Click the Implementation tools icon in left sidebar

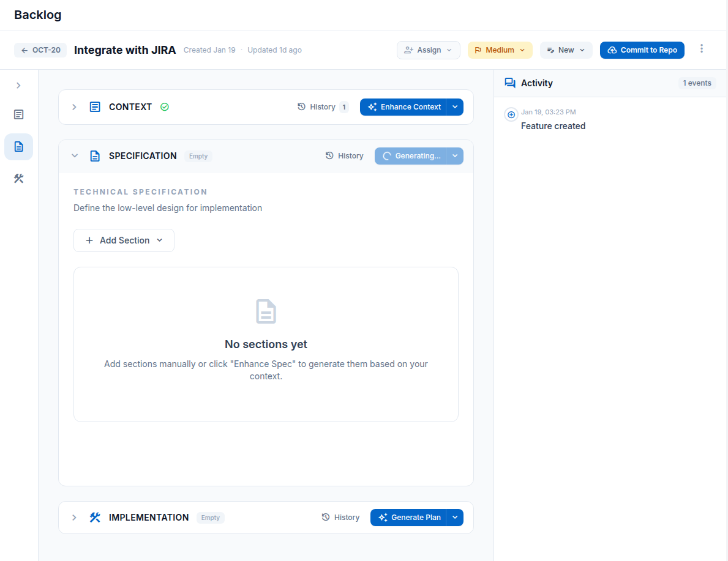(x=18, y=178)
